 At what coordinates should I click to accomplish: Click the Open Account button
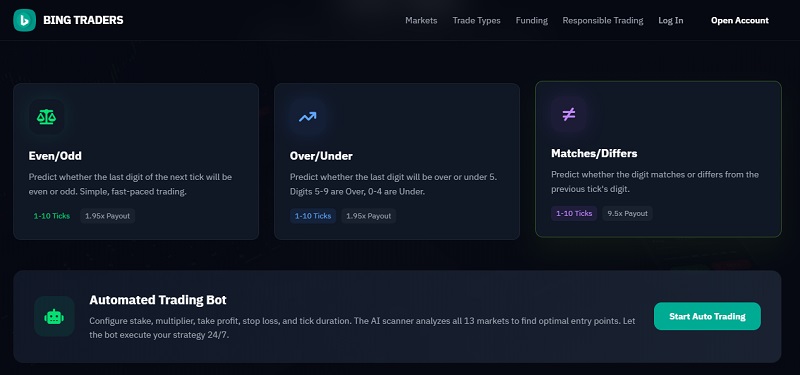point(740,20)
